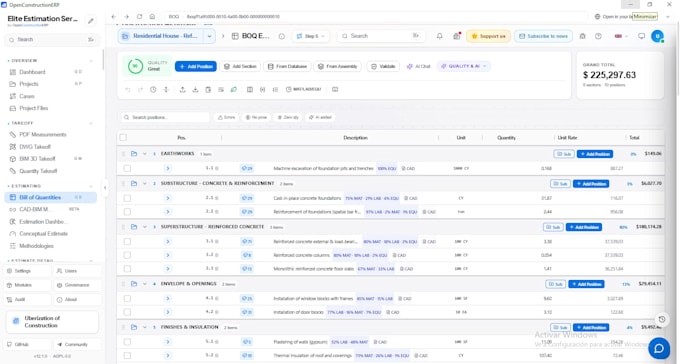
Task: Click the folder icon of Earthworks section
Action: [x=134, y=154]
